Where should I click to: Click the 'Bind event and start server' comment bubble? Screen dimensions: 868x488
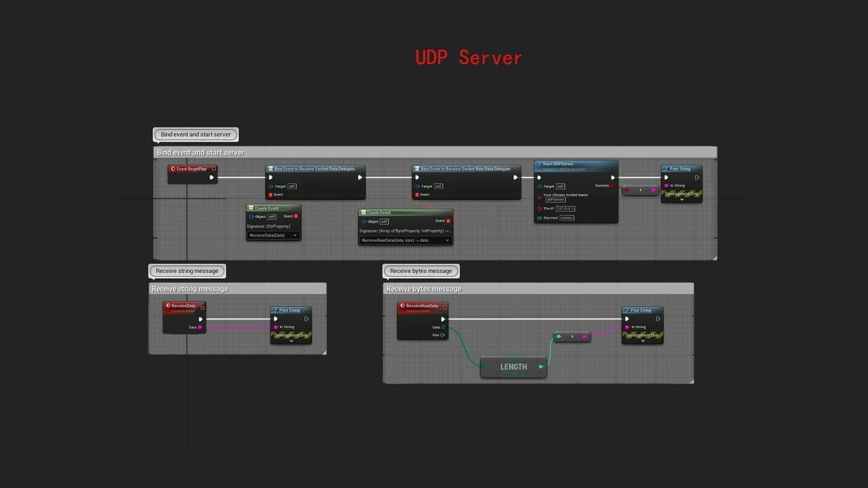[x=196, y=134]
